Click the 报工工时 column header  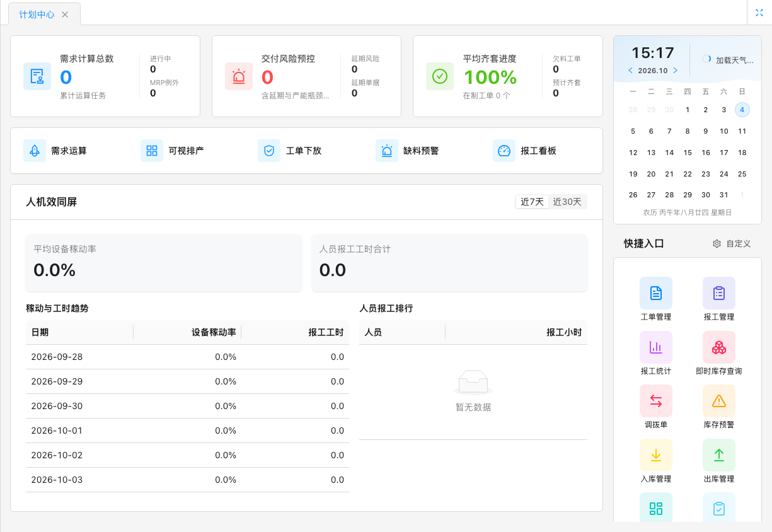pos(295,332)
